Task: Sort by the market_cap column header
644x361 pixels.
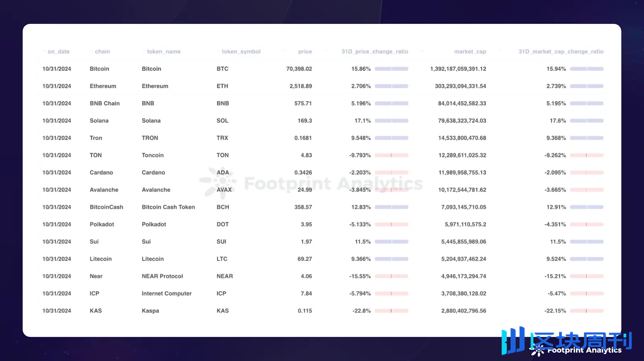Action: pyautogui.click(x=470, y=52)
